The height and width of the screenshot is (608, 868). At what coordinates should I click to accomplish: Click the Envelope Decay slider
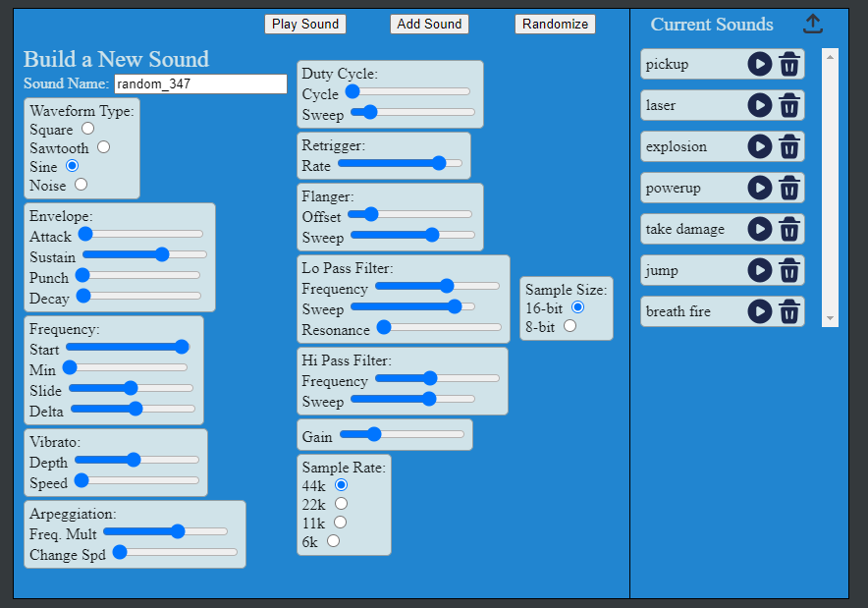click(x=138, y=296)
